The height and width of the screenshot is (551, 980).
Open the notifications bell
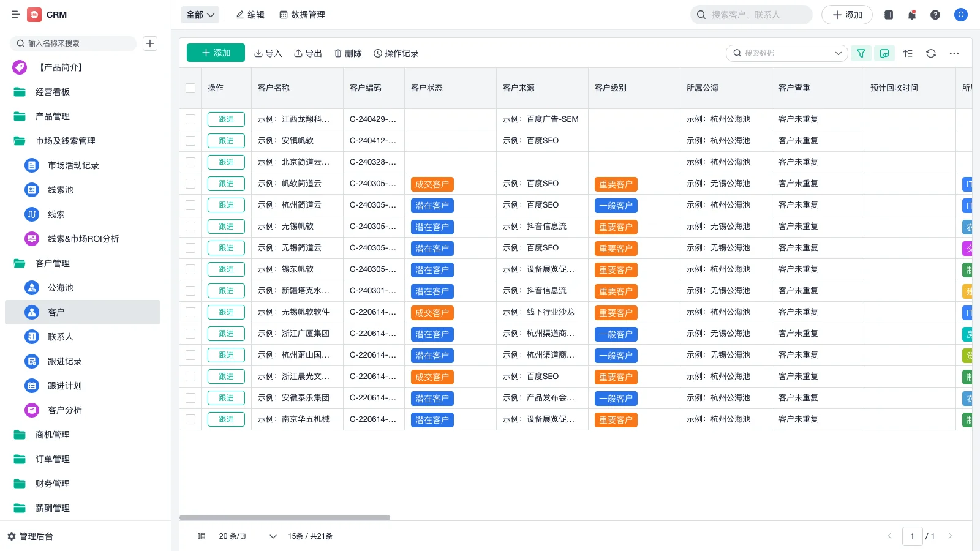tap(912, 15)
